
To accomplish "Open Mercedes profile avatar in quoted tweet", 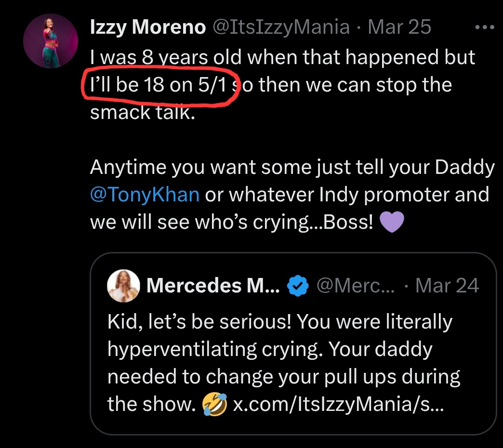I will [x=124, y=286].
